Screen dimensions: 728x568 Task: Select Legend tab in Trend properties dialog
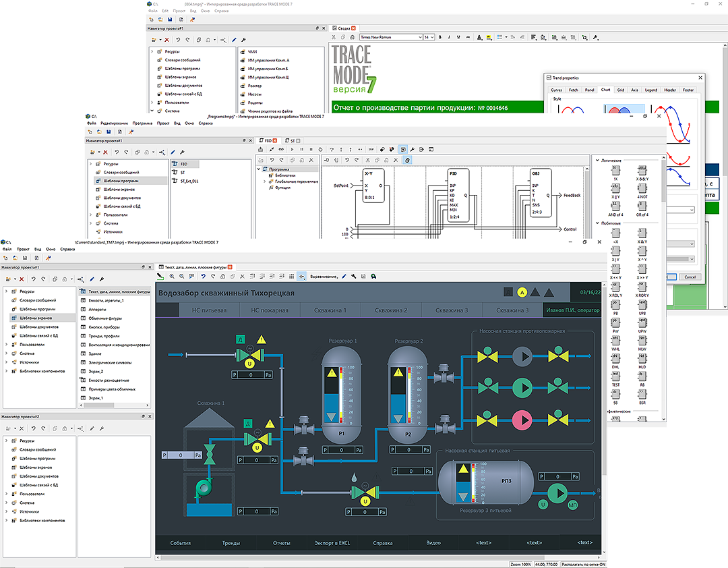pos(651,90)
